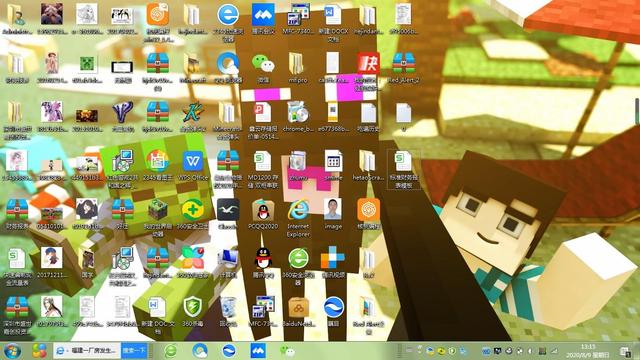Open the 360 Secure Browser desktop shortcut

298,258
